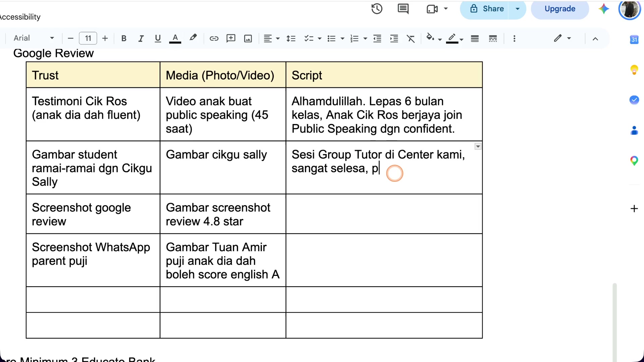Decrease indent in toolbar
The width and height of the screenshot is (644, 362).
pyautogui.click(x=377, y=39)
